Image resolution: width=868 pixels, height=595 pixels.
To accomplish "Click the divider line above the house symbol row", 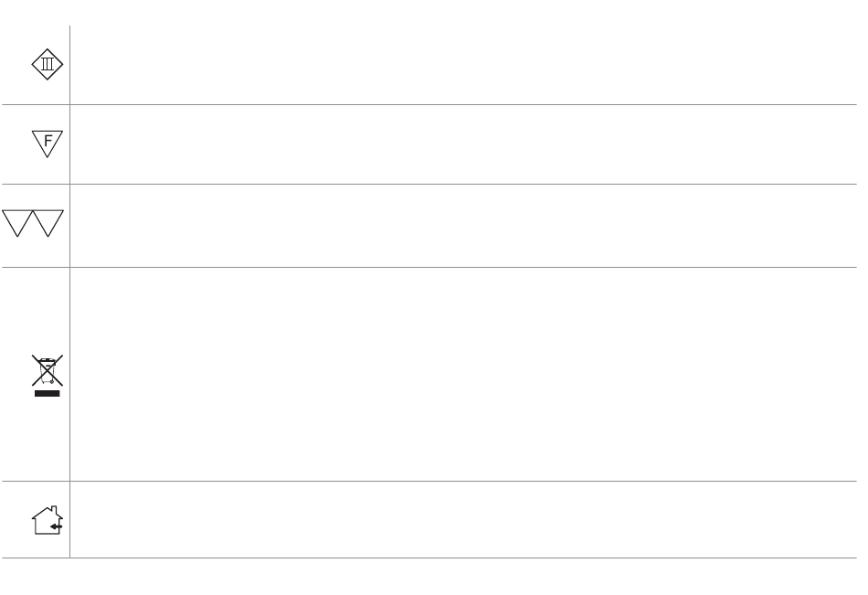I will (457, 481).
